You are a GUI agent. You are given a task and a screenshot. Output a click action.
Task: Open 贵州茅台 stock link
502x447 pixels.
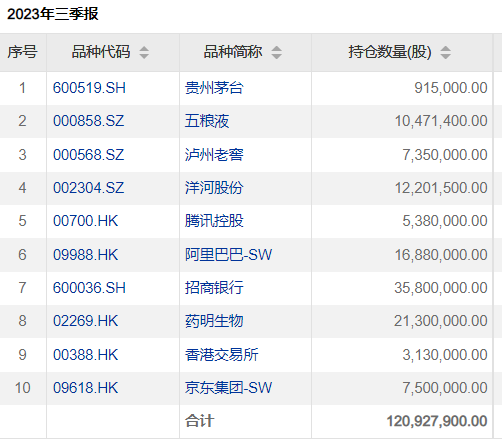pyautogui.click(x=214, y=88)
